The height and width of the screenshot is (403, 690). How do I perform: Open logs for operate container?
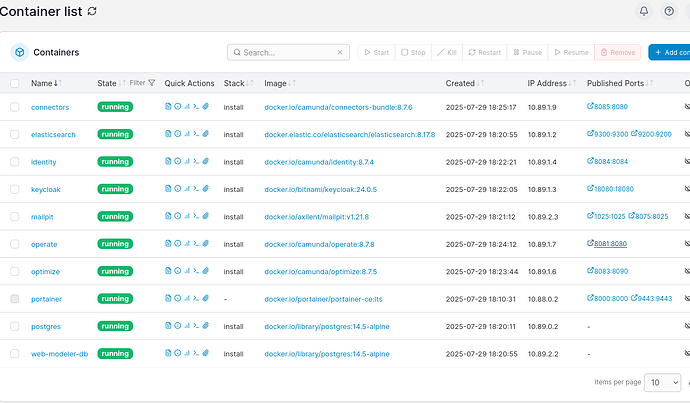click(168, 243)
